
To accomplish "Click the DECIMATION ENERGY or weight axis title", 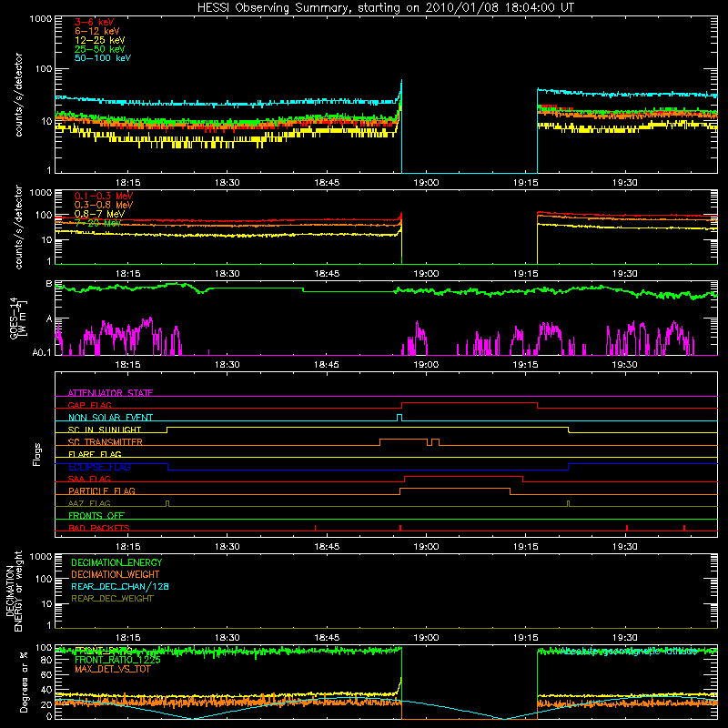I will point(14,591).
